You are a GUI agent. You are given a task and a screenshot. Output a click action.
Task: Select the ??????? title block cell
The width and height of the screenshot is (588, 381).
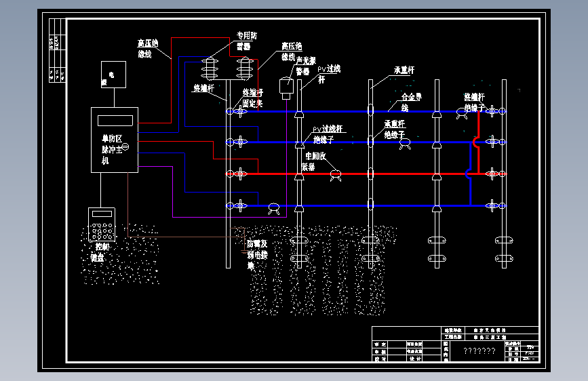click(x=479, y=351)
